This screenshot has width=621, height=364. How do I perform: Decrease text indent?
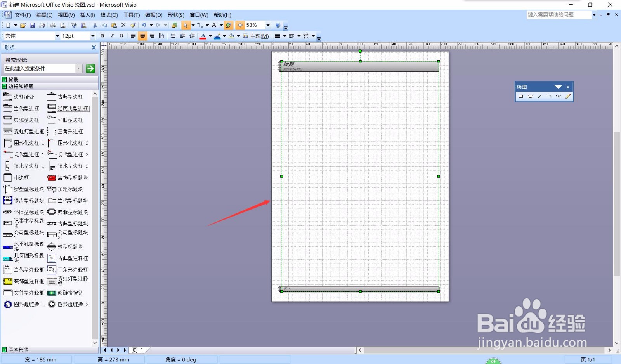(182, 36)
